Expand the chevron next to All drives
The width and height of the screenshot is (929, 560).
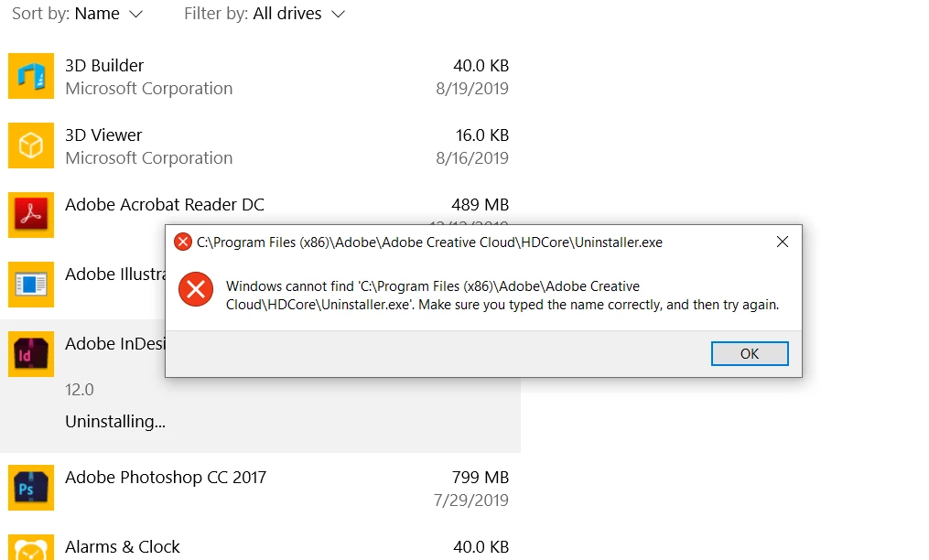pos(339,15)
